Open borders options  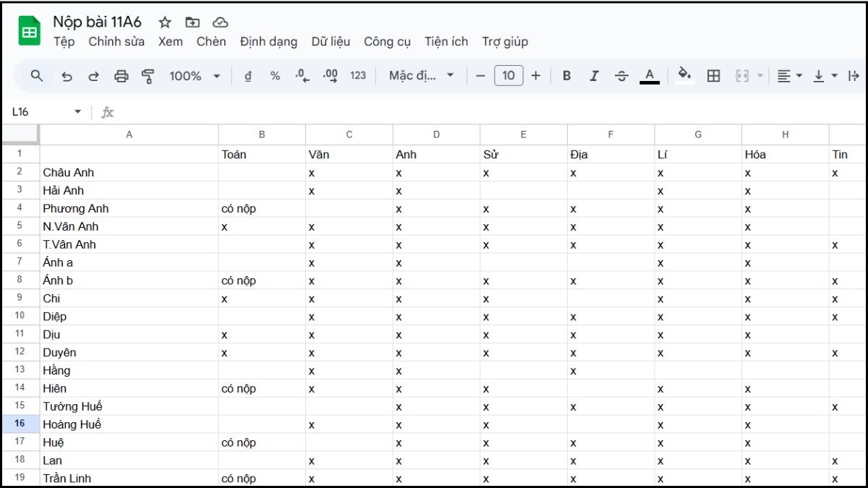tap(713, 75)
